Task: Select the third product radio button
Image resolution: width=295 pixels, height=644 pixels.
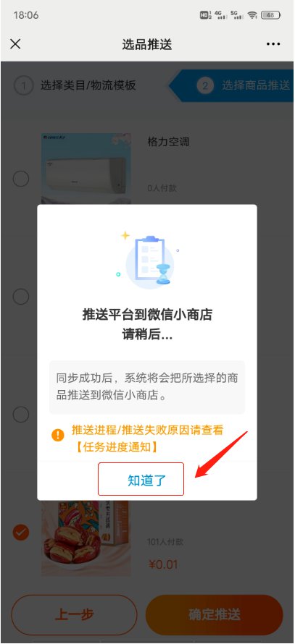Action: tap(21, 415)
